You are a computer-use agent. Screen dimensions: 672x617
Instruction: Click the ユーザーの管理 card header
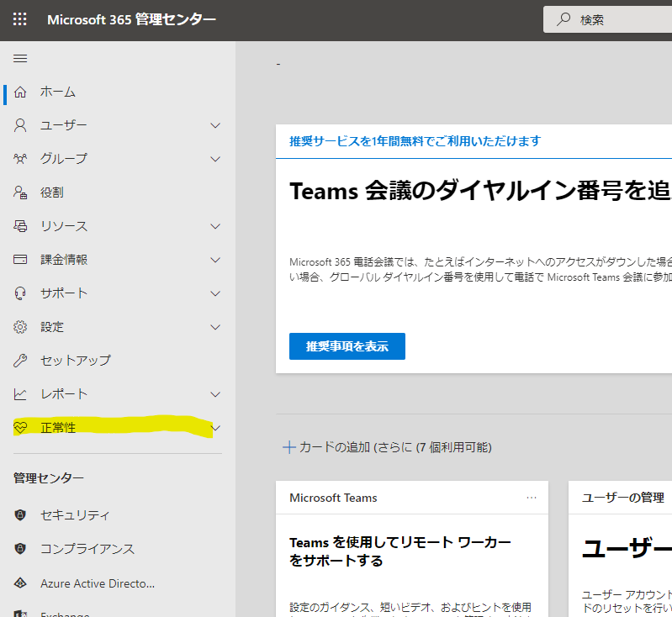pos(623,498)
